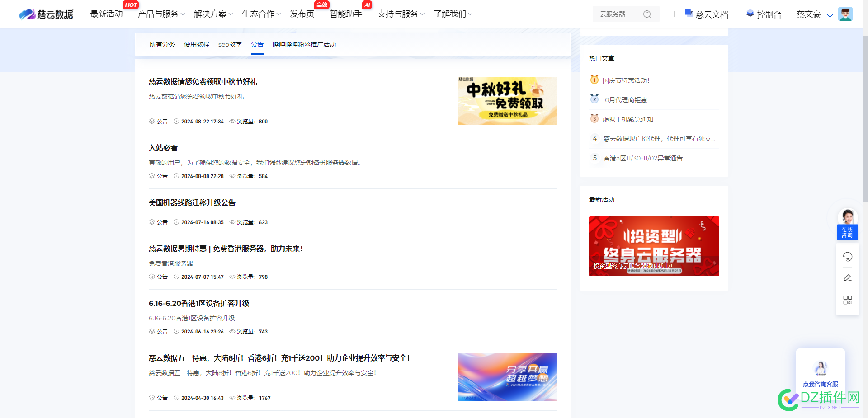Click the callback headset icon in sidebar
The height and width of the screenshot is (418, 868).
(848, 257)
